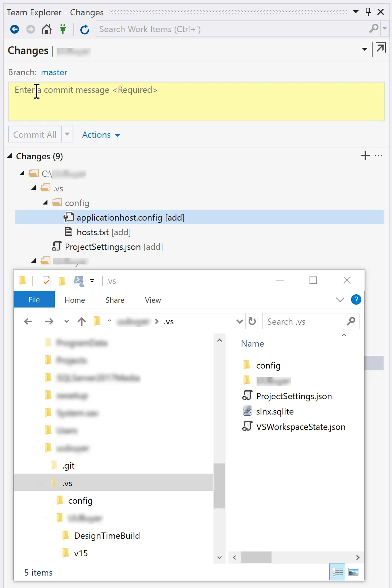Click into the commit message box
Viewport: 392px width, 588px height.
pyautogui.click(x=196, y=101)
